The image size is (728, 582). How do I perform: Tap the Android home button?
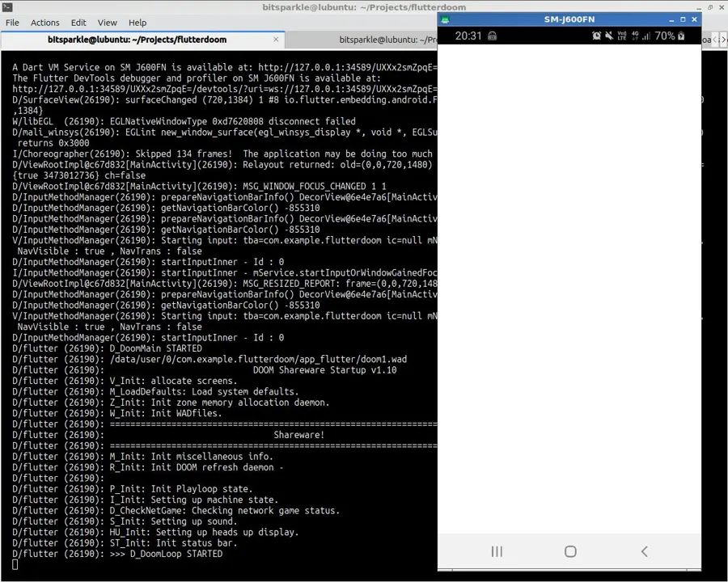click(x=570, y=551)
